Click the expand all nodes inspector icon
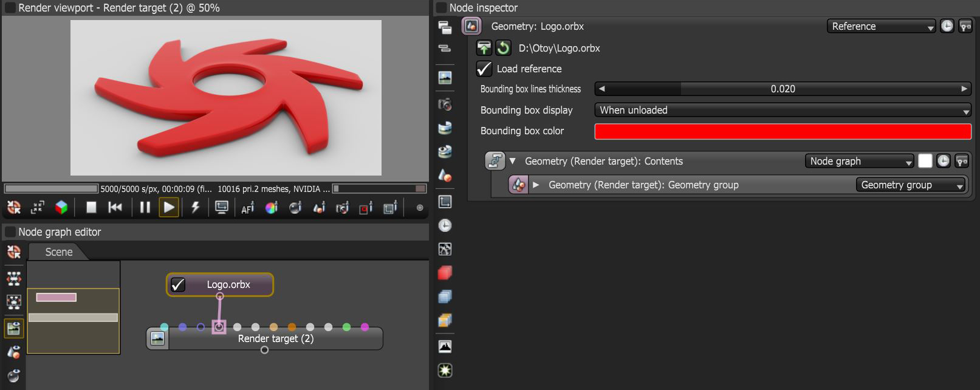Viewport: 980px width, 390px height. pyautogui.click(x=445, y=27)
